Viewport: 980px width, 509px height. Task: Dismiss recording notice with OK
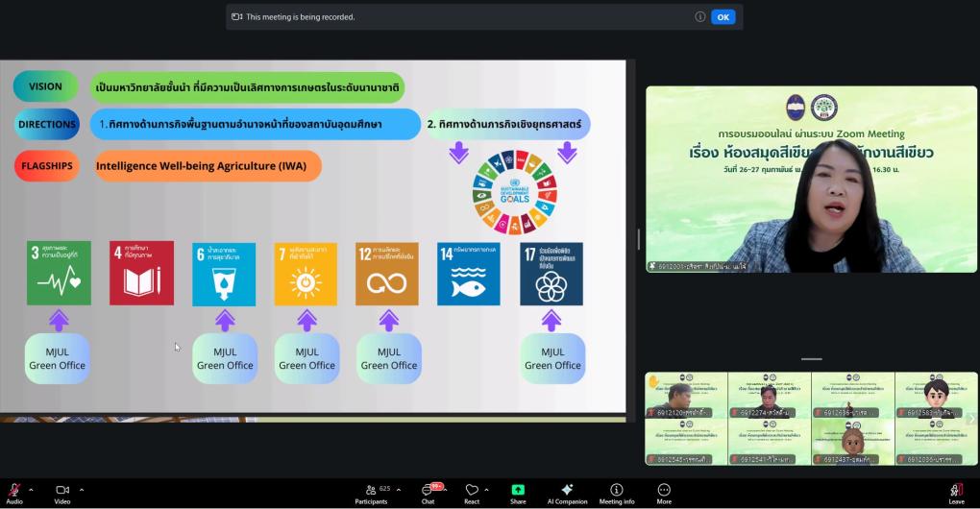pos(723,16)
